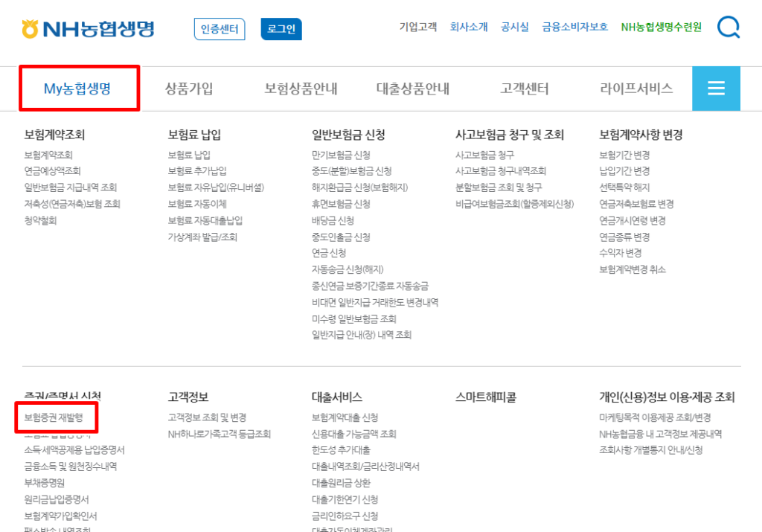762x532 pixels.
Task: Open 보험료 자동이체 entry
Action: tap(196, 204)
